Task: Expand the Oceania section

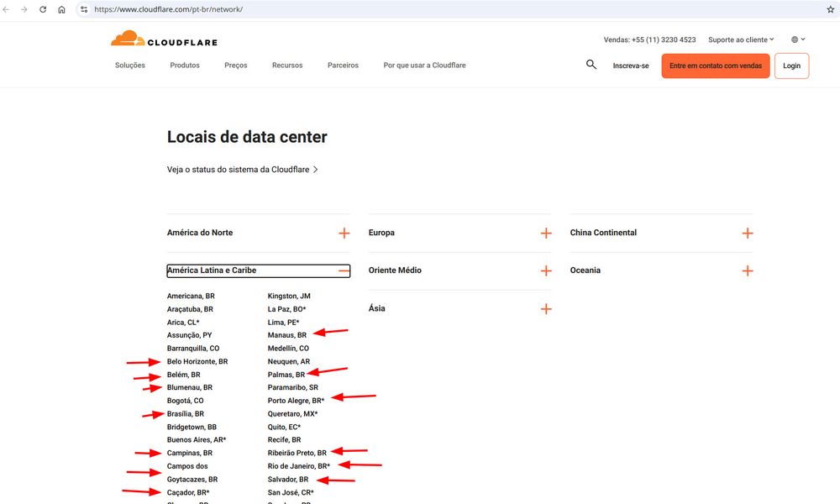Action: 662,270
